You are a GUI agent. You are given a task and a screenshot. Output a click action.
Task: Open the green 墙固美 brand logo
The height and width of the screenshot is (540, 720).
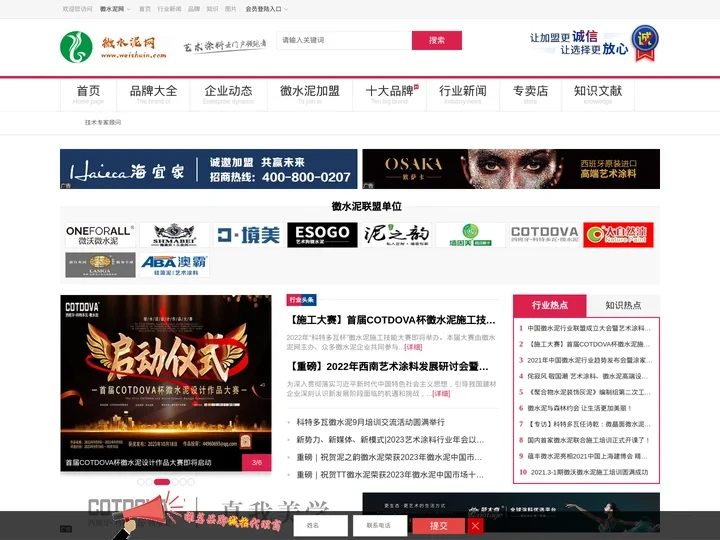(470, 235)
